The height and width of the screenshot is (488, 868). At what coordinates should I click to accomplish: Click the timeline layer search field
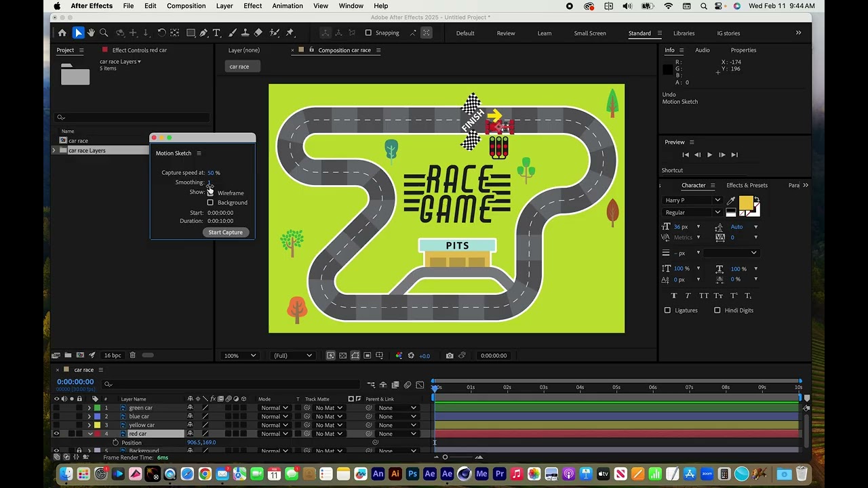pos(231,384)
